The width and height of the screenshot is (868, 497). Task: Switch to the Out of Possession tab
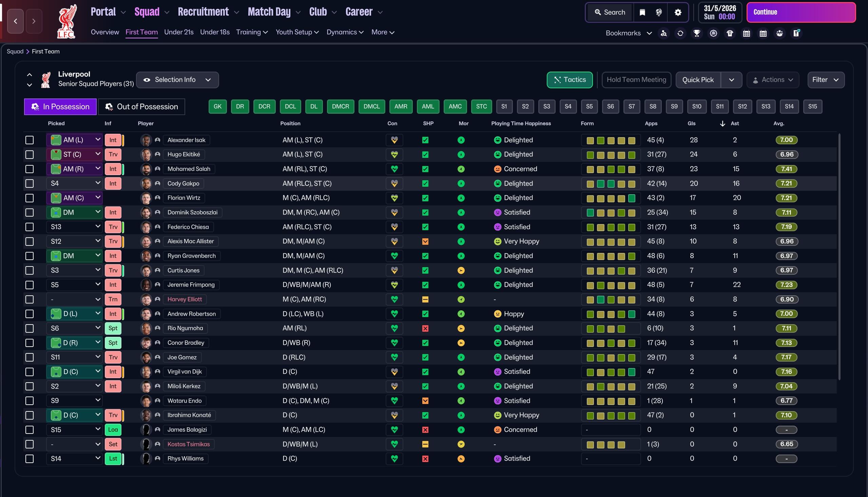[141, 107]
